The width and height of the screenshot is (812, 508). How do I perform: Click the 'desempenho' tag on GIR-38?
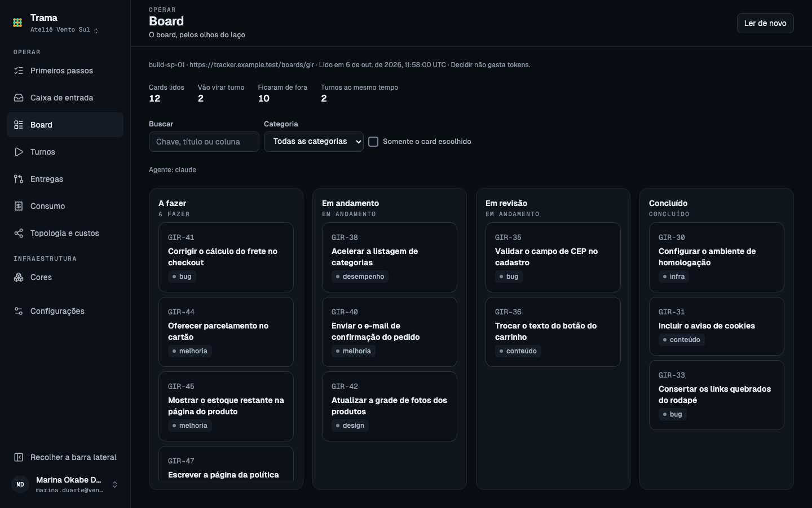pos(360,277)
